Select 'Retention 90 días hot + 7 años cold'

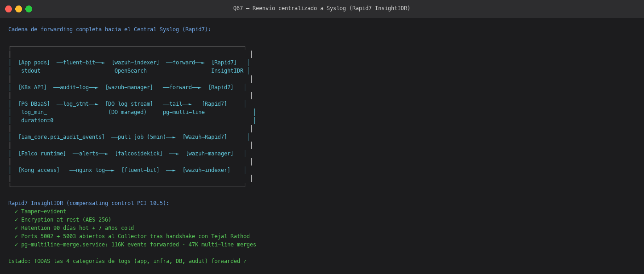point(74,228)
